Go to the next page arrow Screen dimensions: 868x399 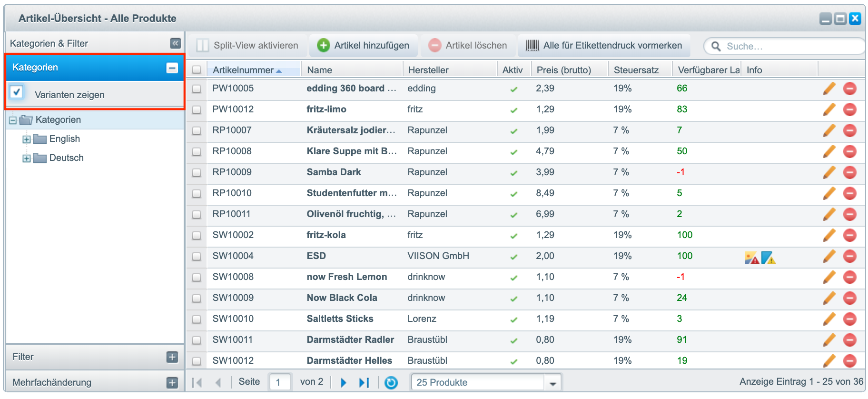(x=344, y=383)
